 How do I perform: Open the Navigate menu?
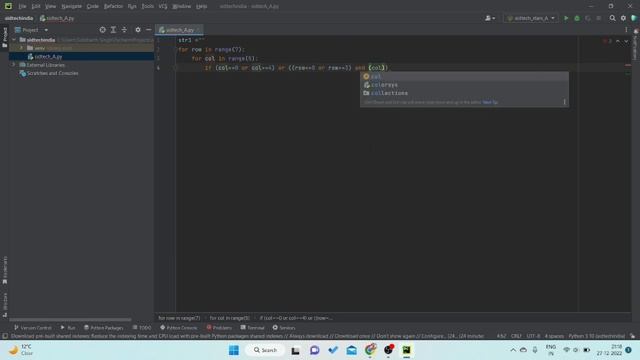71,6
